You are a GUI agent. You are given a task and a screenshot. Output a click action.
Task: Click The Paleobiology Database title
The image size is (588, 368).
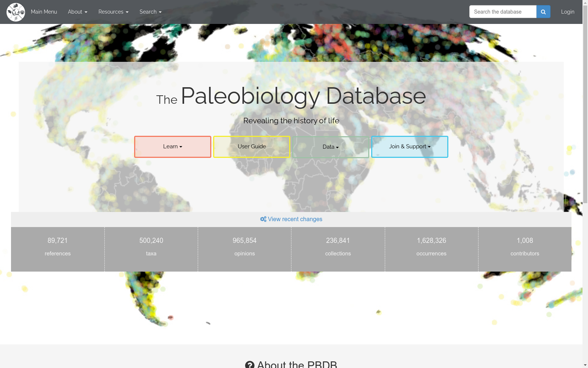point(291,96)
